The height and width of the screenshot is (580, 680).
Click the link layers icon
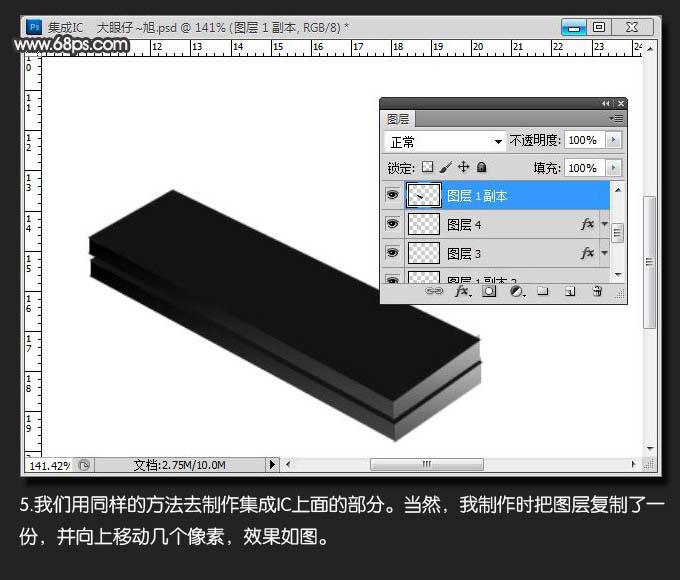tap(434, 291)
